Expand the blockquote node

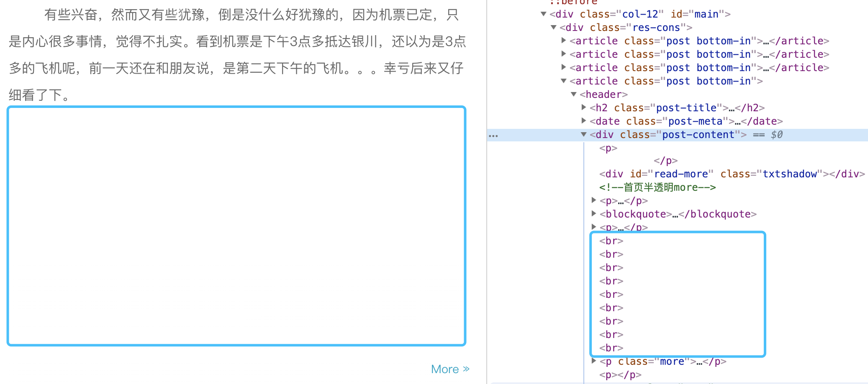[594, 214]
